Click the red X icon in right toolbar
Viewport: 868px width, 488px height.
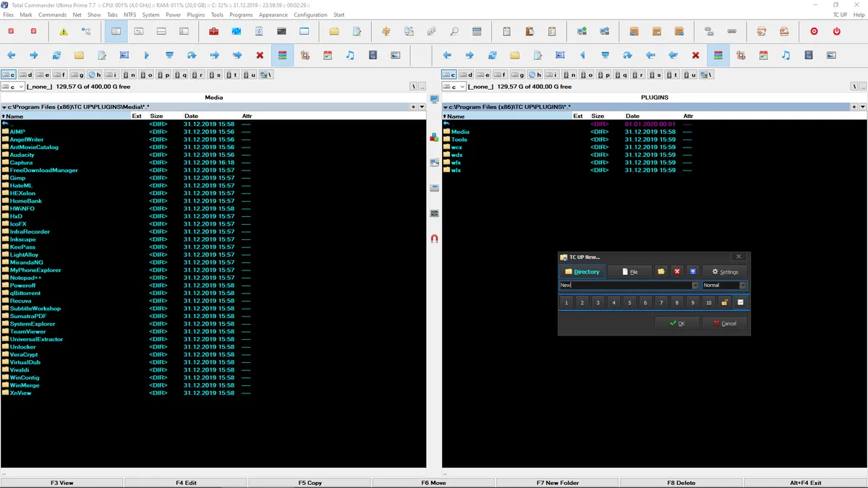click(695, 55)
